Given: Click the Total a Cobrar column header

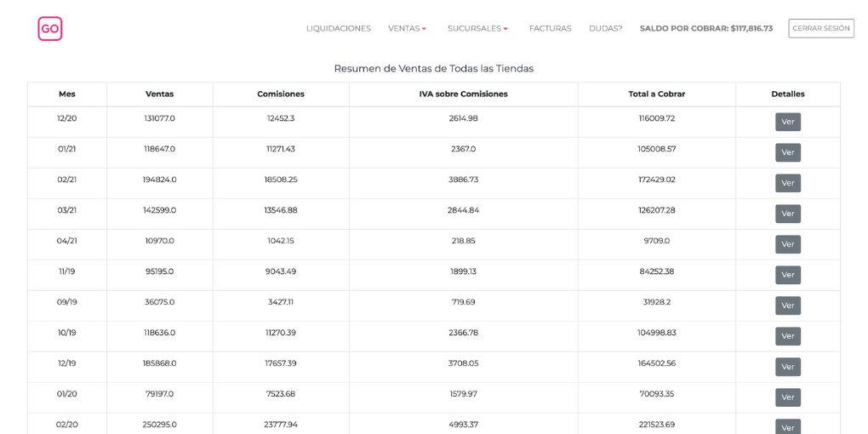Looking at the screenshot, I should 656,94.
